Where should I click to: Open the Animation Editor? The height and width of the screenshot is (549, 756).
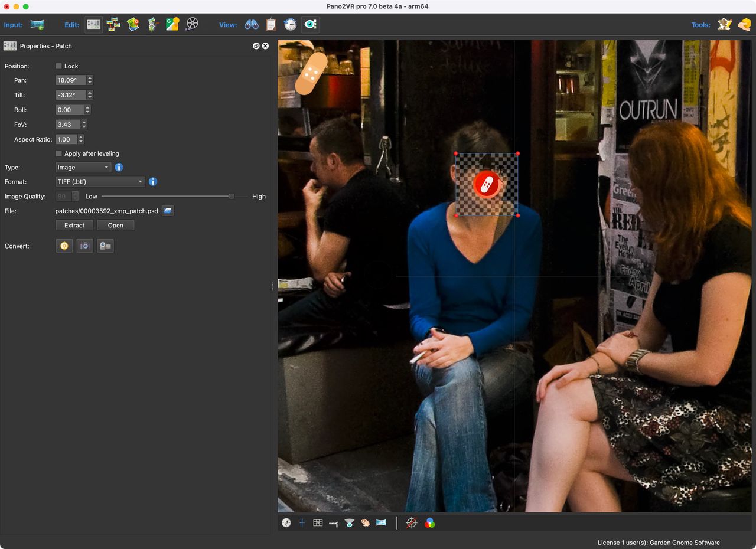(x=191, y=24)
